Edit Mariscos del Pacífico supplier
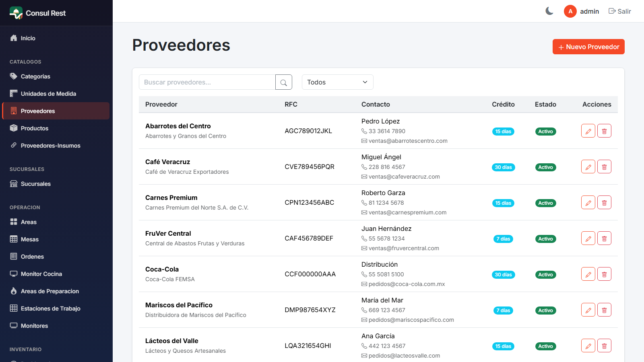Screen dimensions: 644x362 [588, 310]
